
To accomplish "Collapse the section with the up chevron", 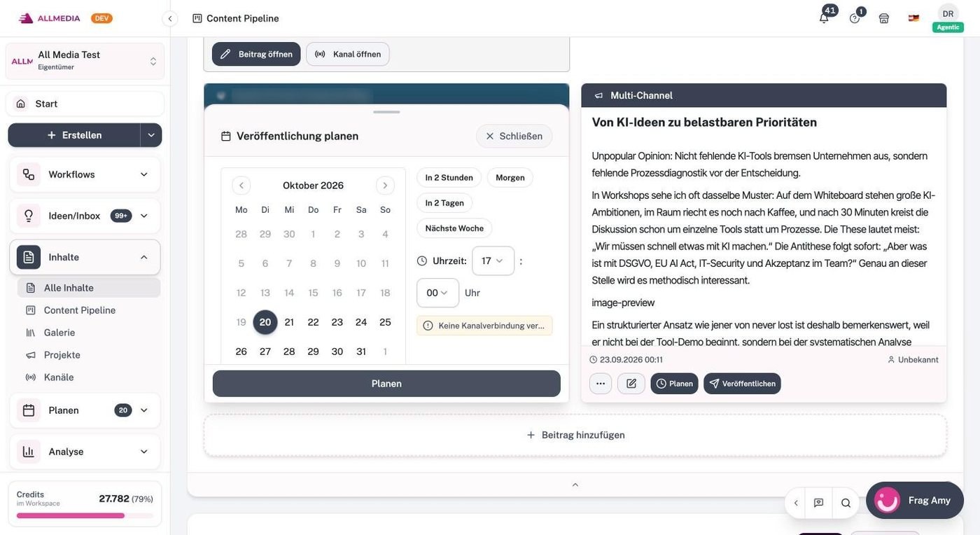I will pyautogui.click(x=575, y=485).
